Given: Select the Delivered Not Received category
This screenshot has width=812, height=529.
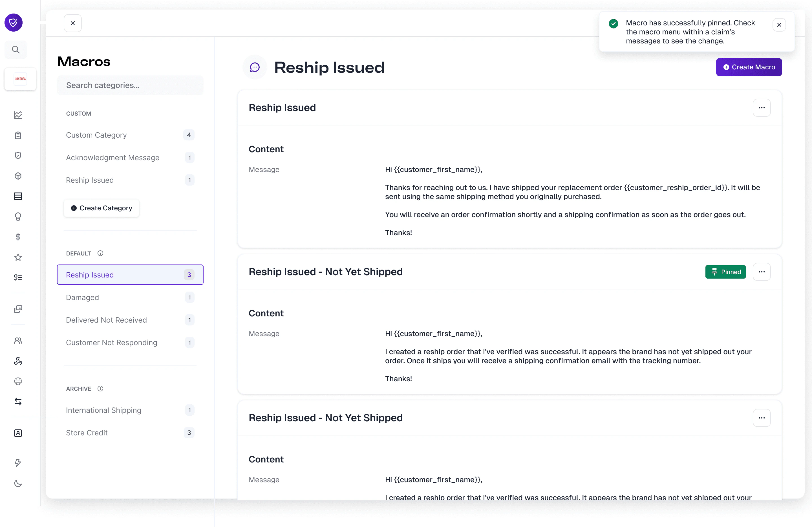Looking at the screenshot, I should tap(130, 320).
